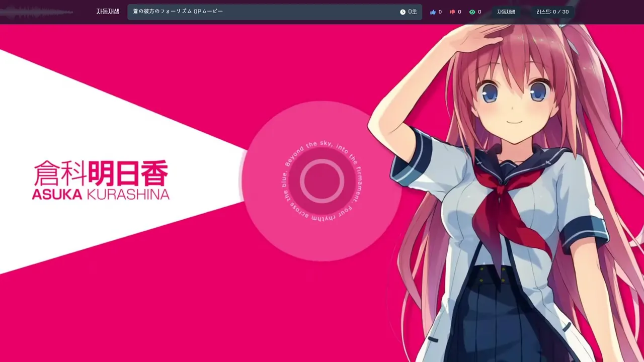Click the thumbs-up like icon
The image size is (644, 362).
(433, 12)
